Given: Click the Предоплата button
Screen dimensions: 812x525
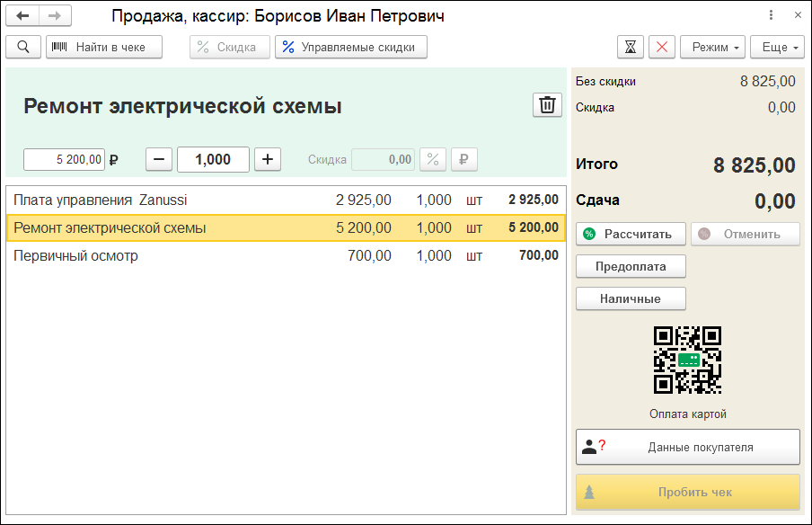Looking at the screenshot, I should [x=631, y=266].
